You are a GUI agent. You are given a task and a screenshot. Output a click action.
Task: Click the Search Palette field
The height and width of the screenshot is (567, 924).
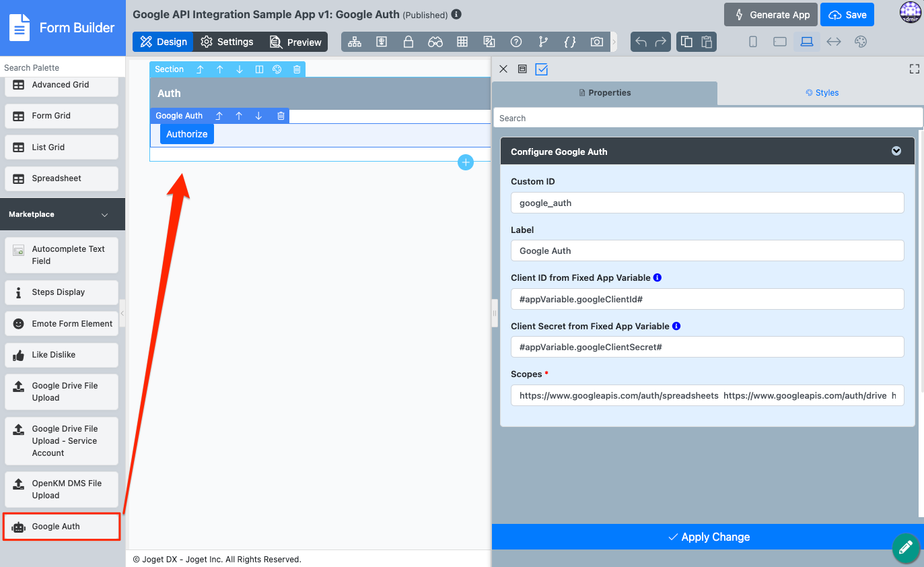63,67
